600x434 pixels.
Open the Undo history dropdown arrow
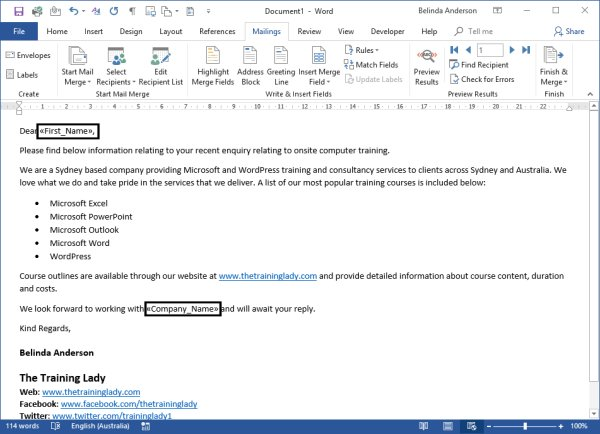83,11
